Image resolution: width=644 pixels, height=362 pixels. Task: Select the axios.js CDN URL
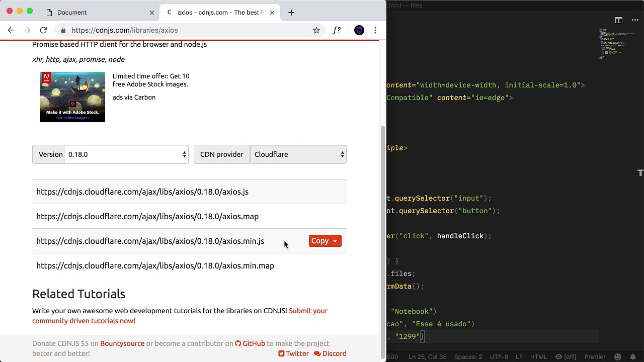pyautogui.click(x=142, y=192)
